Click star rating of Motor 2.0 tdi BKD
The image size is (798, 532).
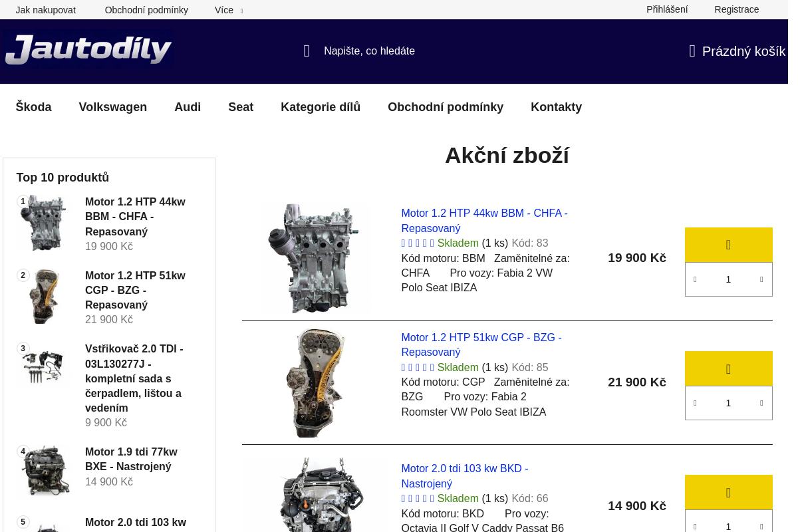click(418, 499)
